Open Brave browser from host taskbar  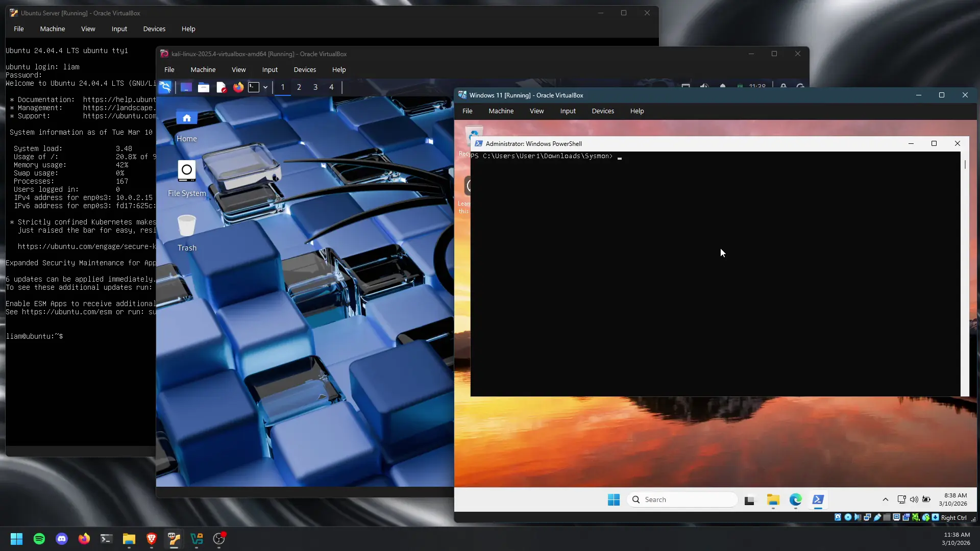[152, 539]
